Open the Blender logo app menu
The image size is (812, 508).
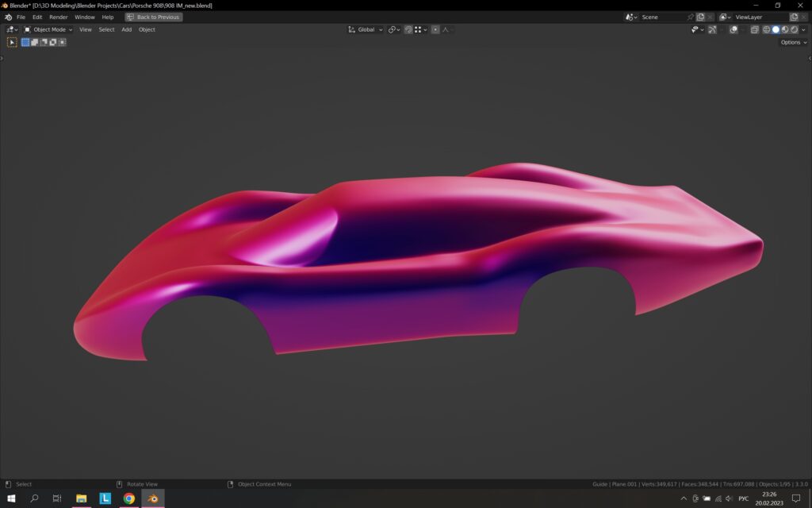point(8,17)
